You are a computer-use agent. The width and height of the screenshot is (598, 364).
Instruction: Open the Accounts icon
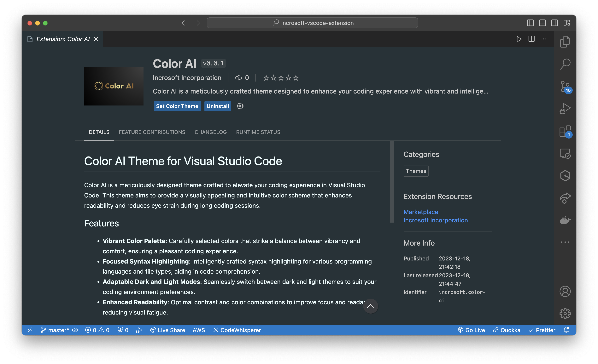(565, 291)
